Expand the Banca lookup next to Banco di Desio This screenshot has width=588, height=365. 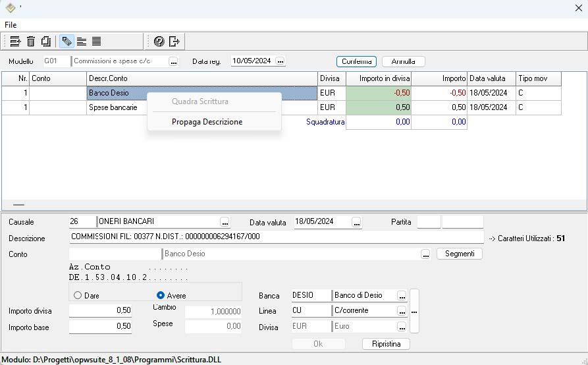tap(401, 296)
